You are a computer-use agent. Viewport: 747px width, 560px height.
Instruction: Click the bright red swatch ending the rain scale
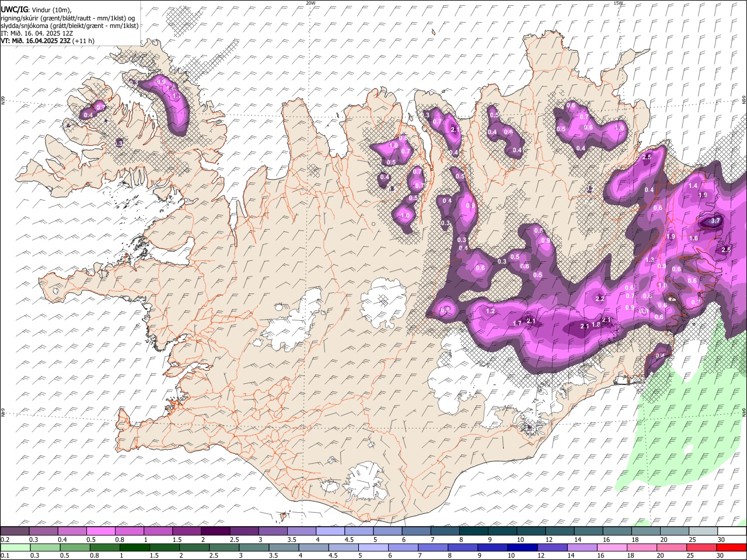[731, 547]
